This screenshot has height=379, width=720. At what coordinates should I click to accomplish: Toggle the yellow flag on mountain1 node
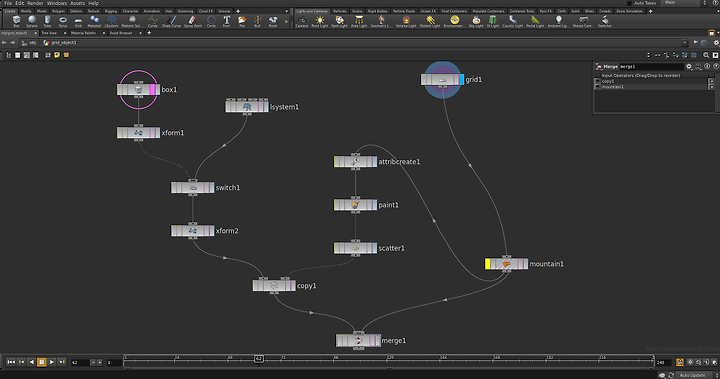(488, 264)
